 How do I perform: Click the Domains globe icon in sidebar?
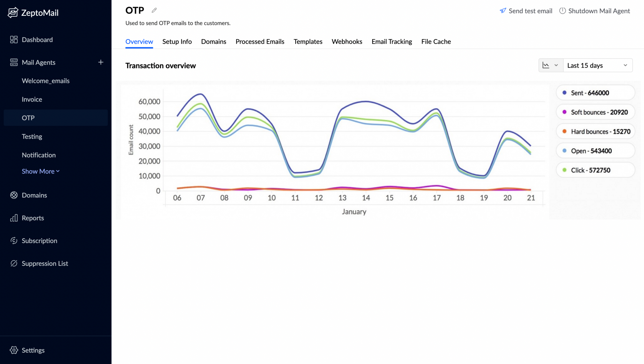tap(14, 195)
